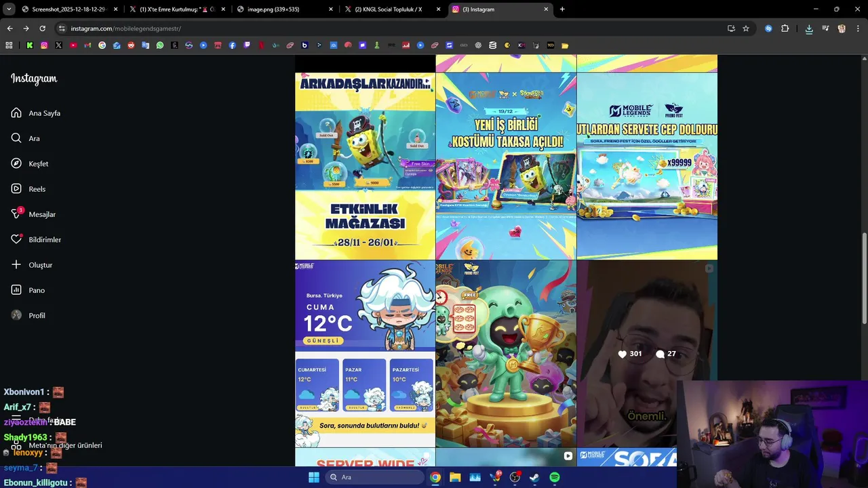Open File Explorer from taskbar
The image size is (868, 488).
[x=455, y=477]
